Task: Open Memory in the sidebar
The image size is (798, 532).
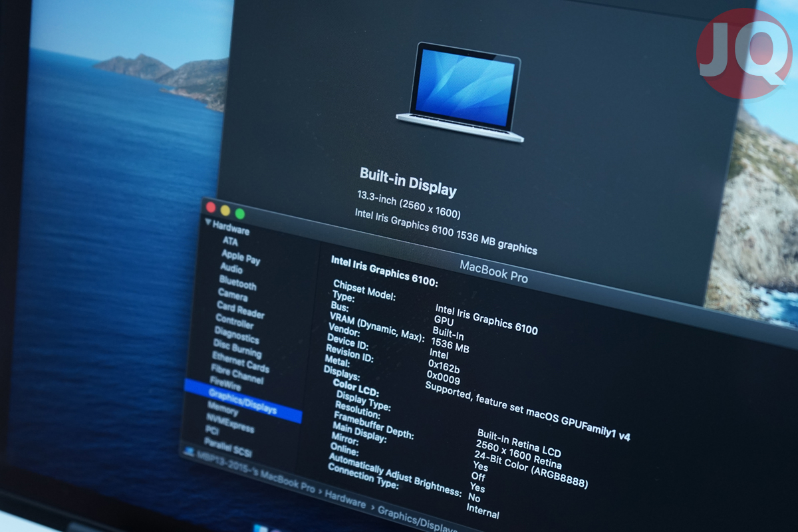Action: (222, 408)
